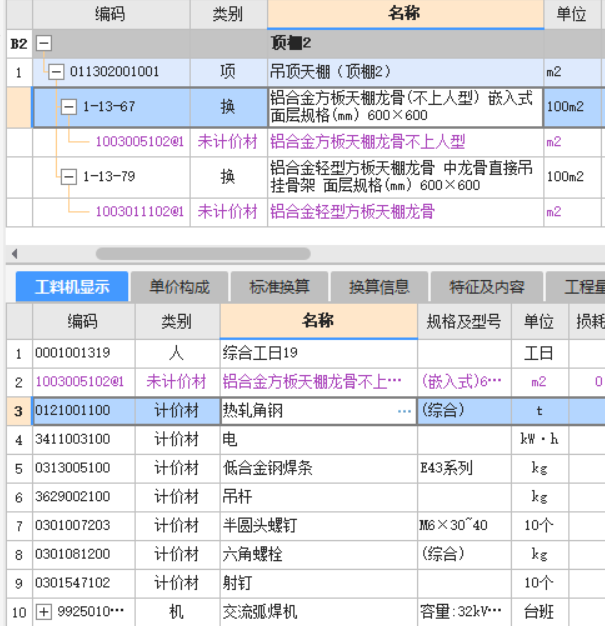
Task: Click 规格及型号 column header
Action: coord(464,321)
